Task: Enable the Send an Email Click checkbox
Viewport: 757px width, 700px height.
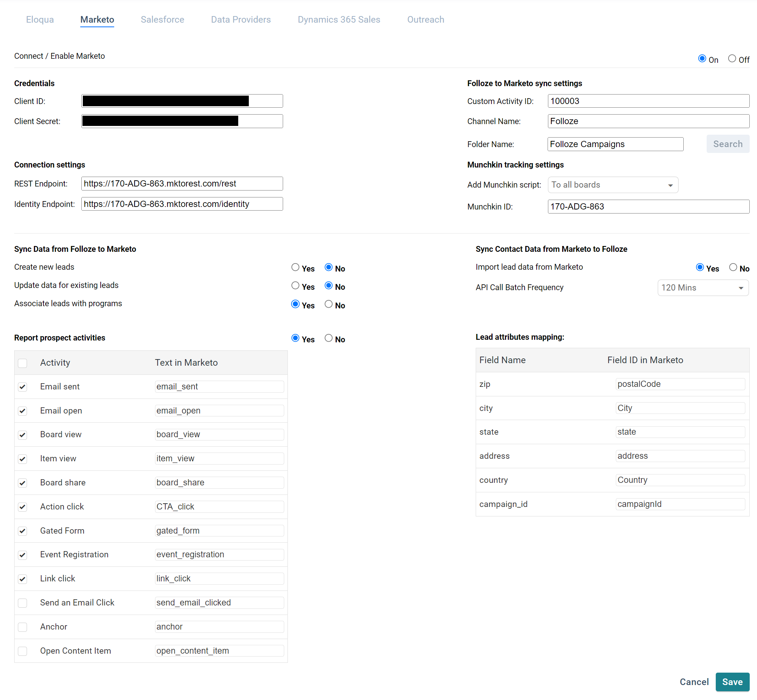Action: pos(22,603)
